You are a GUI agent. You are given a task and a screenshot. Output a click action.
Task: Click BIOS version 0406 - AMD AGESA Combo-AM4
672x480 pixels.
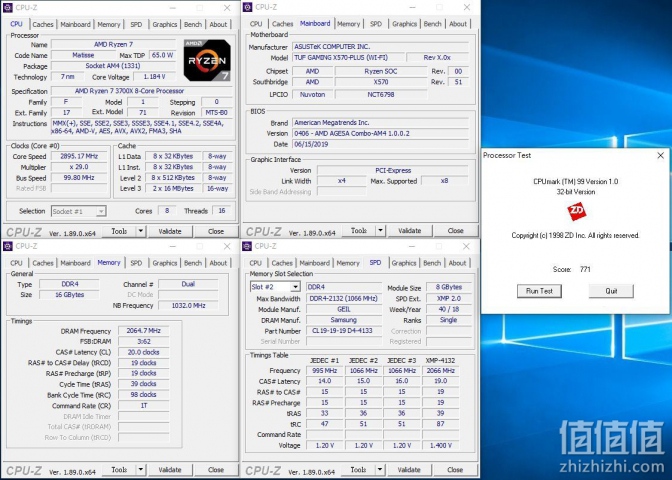click(x=381, y=134)
